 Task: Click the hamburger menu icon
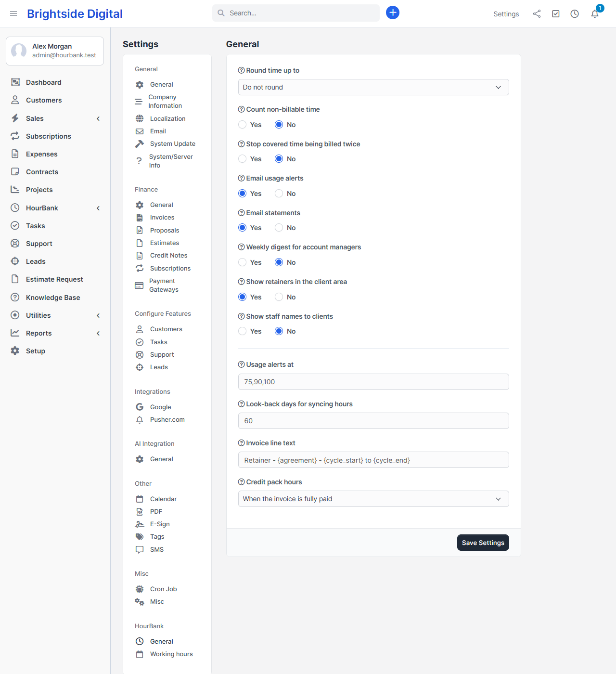tap(13, 13)
